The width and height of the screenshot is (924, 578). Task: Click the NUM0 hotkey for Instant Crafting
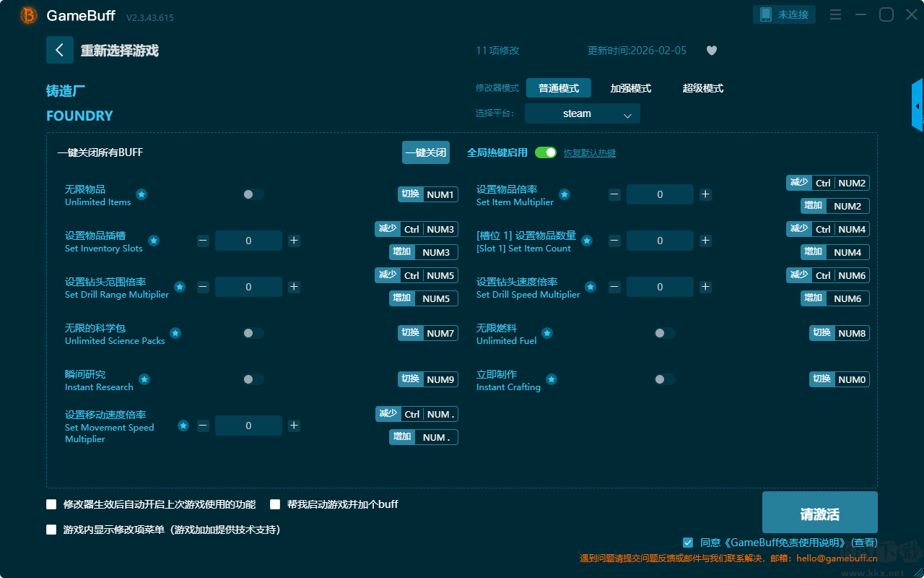pyautogui.click(x=840, y=379)
